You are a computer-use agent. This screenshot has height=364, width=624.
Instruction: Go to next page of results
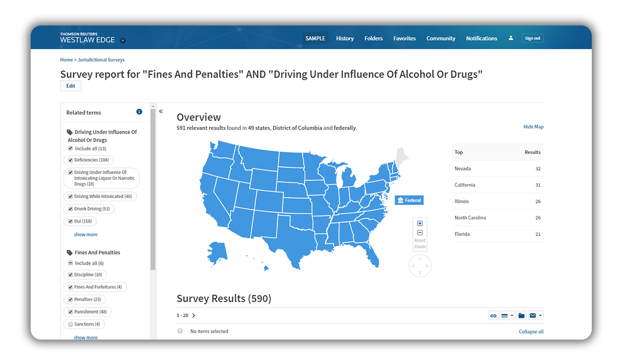(x=194, y=316)
